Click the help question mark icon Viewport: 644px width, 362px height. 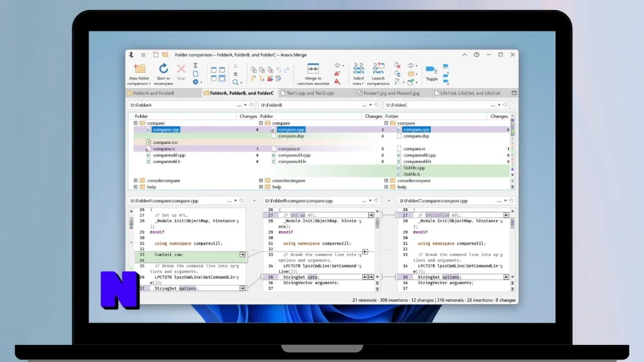[477, 55]
